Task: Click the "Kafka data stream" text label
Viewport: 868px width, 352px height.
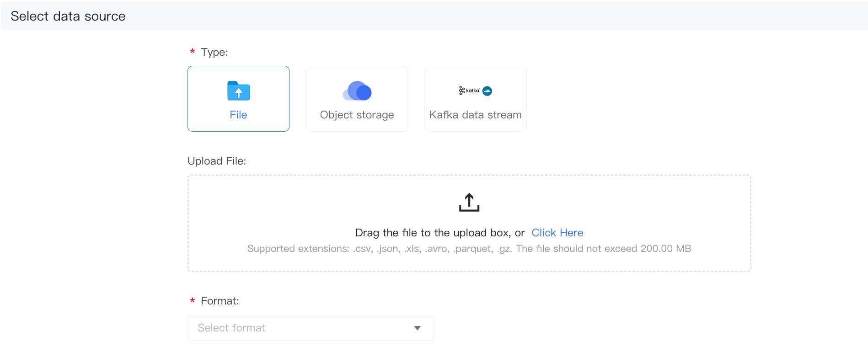Action: (475, 115)
